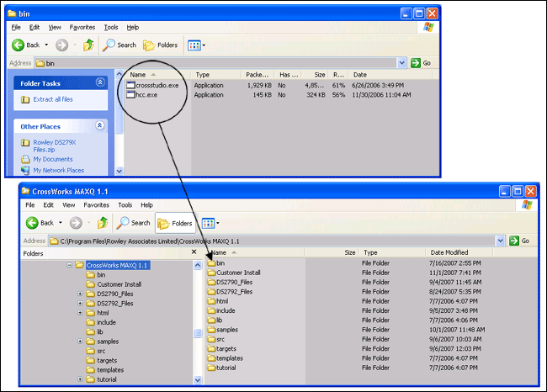Open File menu in bin window
The image size is (547, 392).
click(16, 27)
